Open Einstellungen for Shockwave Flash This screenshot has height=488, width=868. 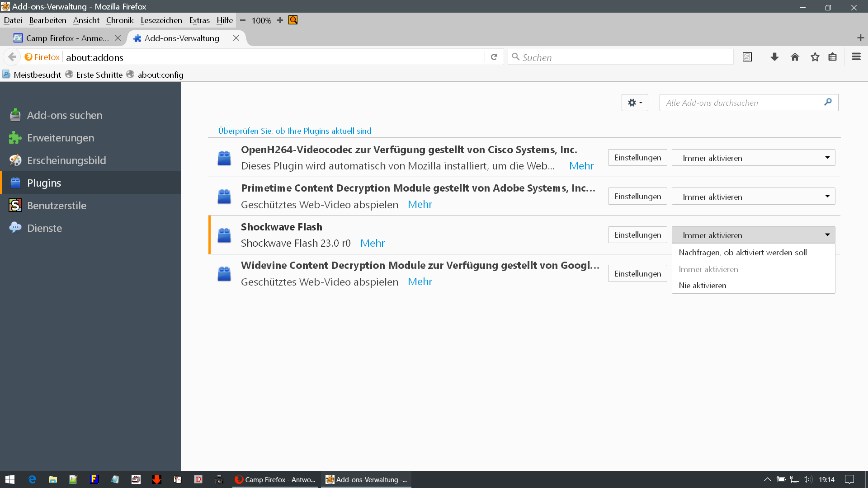637,235
